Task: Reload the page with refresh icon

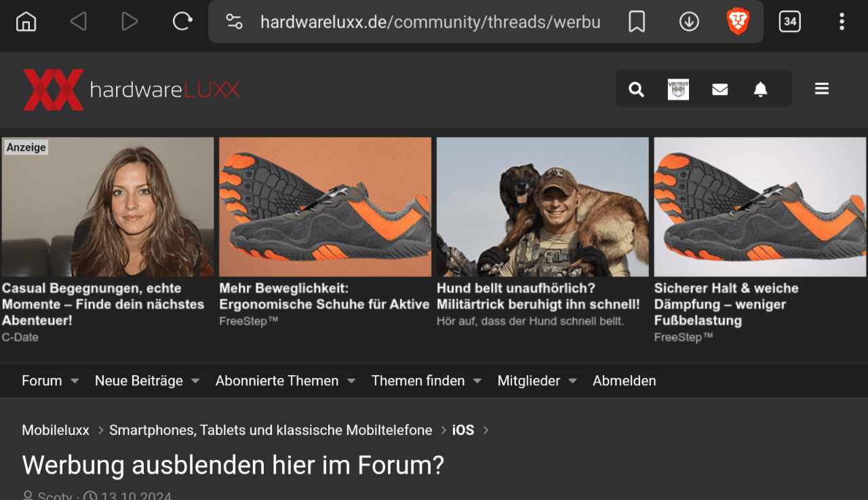Action: pos(182,22)
